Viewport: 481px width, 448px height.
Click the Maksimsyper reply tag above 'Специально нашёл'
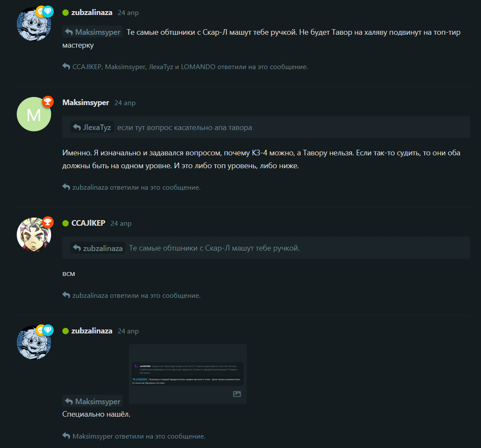coord(93,401)
